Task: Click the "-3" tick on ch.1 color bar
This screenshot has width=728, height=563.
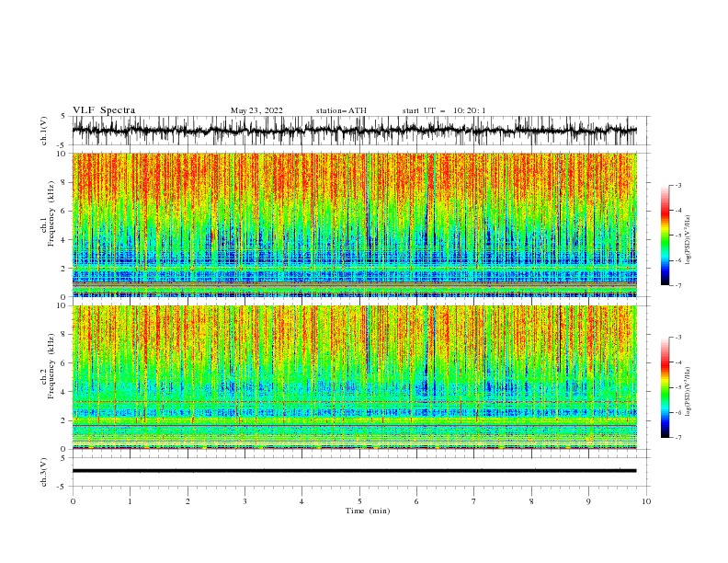Action: click(677, 185)
